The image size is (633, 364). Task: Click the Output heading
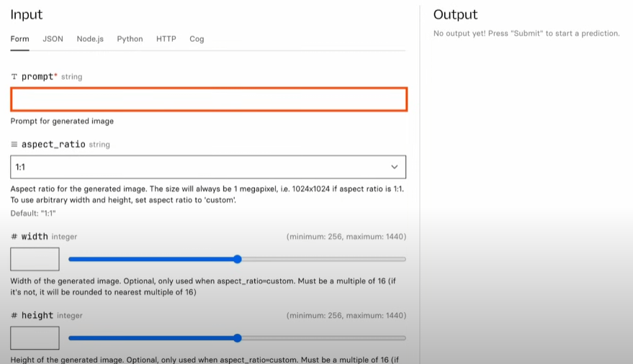click(455, 14)
